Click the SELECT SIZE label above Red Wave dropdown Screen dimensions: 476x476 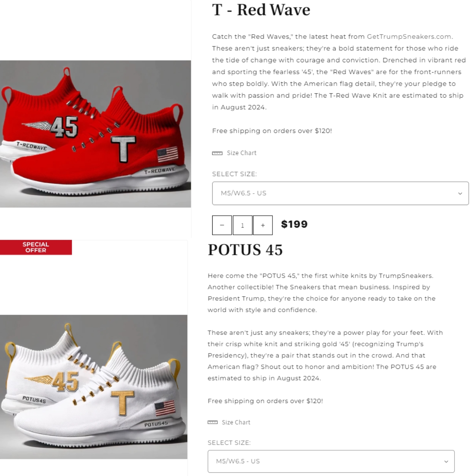point(234,174)
